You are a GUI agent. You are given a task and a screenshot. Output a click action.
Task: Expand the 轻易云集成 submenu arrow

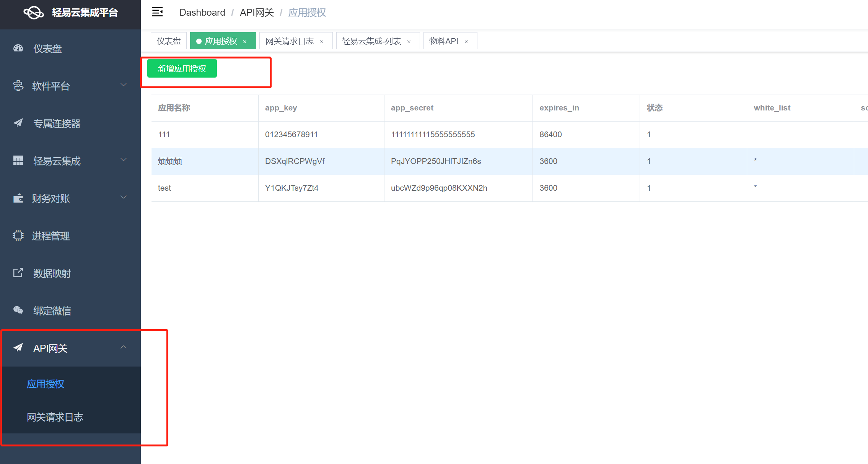tap(123, 160)
